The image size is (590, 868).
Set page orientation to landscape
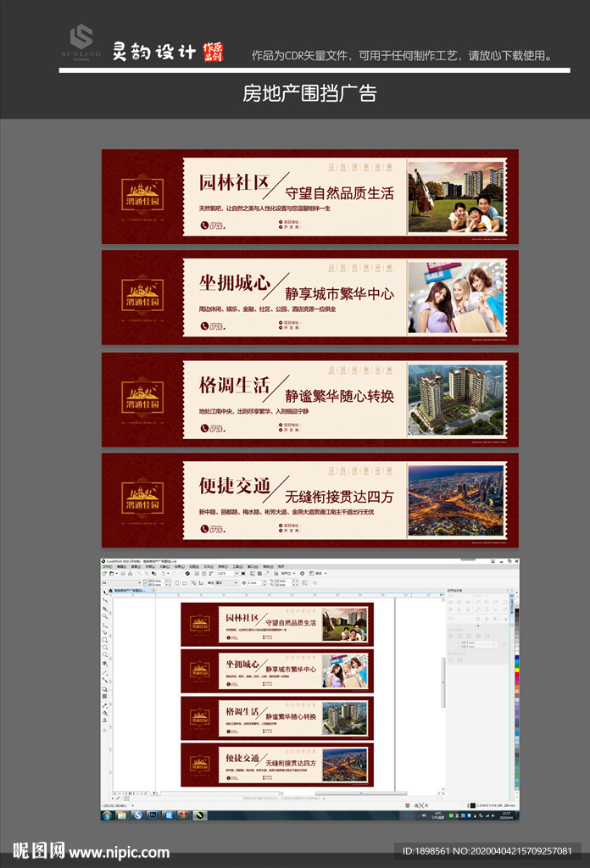pos(185,583)
